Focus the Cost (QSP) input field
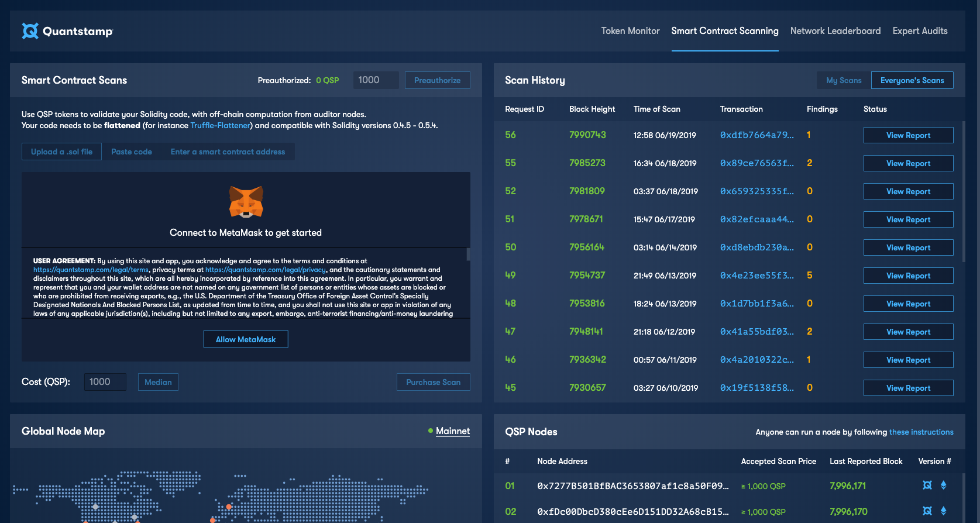980x523 pixels. pyautogui.click(x=105, y=382)
